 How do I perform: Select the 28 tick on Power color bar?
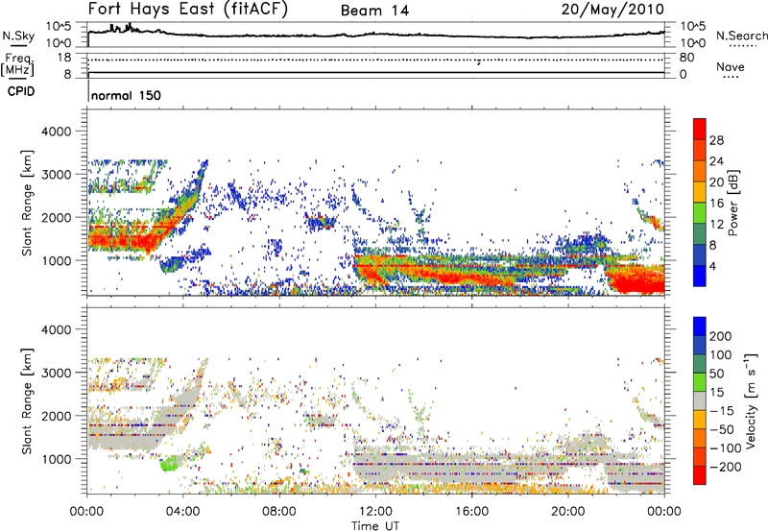(716, 140)
